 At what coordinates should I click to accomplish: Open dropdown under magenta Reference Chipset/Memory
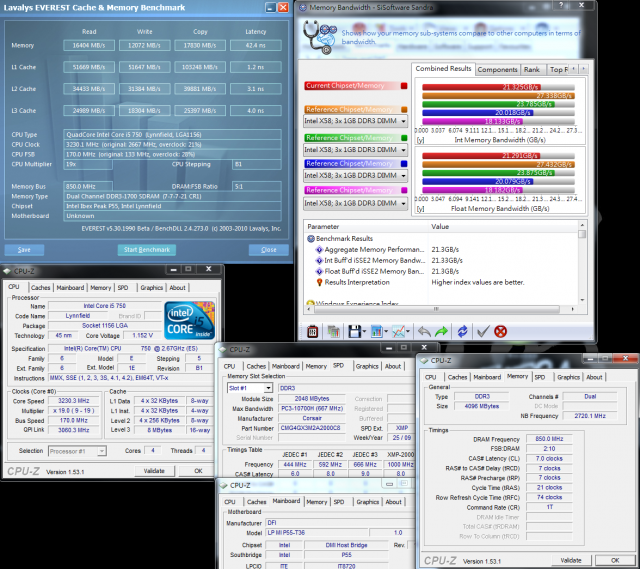pos(355,203)
